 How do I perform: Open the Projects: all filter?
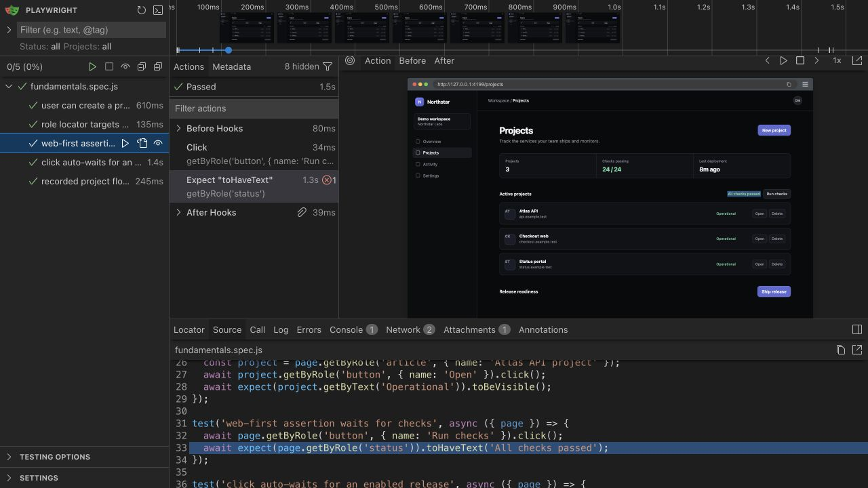click(x=87, y=46)
